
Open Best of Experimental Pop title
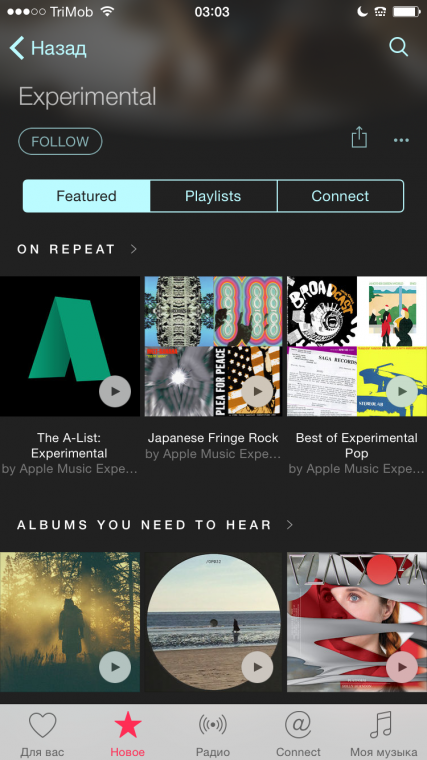click(x=356, y=445)
